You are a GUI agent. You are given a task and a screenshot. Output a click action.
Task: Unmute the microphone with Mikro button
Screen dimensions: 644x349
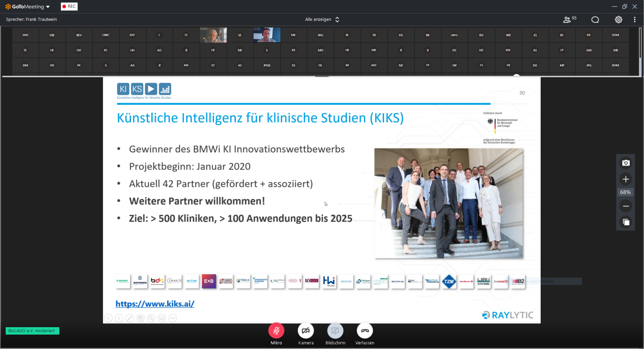click(x=276, y=331)
